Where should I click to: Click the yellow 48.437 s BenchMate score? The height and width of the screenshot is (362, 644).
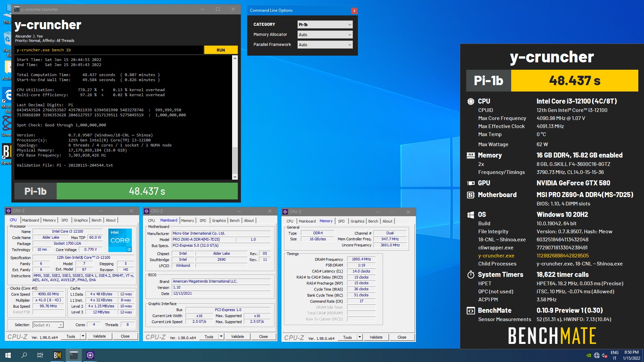pyautogui.click(x=574, y=80)
